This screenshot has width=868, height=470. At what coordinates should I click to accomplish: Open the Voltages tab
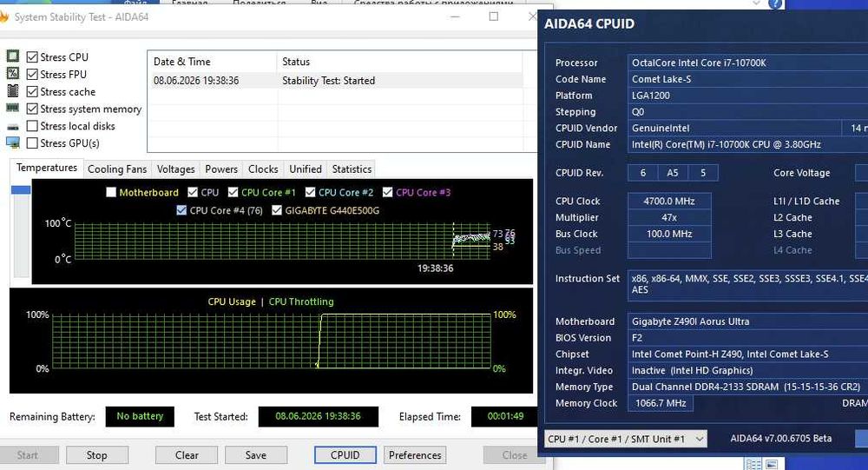(x=175, y=169)
